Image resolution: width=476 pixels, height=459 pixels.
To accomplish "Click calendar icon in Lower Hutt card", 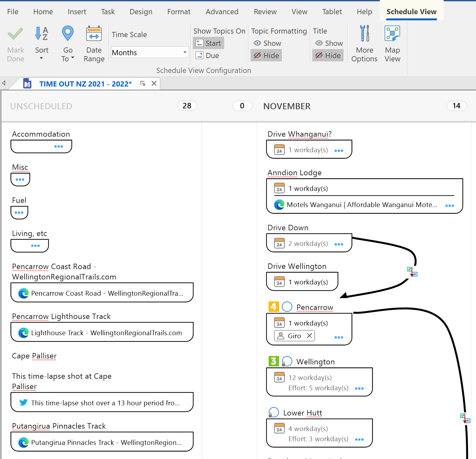I will click(x=279, y=428).
